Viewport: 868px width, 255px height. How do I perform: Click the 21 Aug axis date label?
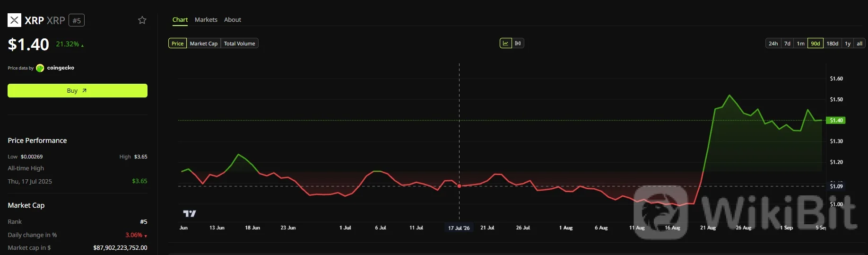click(708, 228)
